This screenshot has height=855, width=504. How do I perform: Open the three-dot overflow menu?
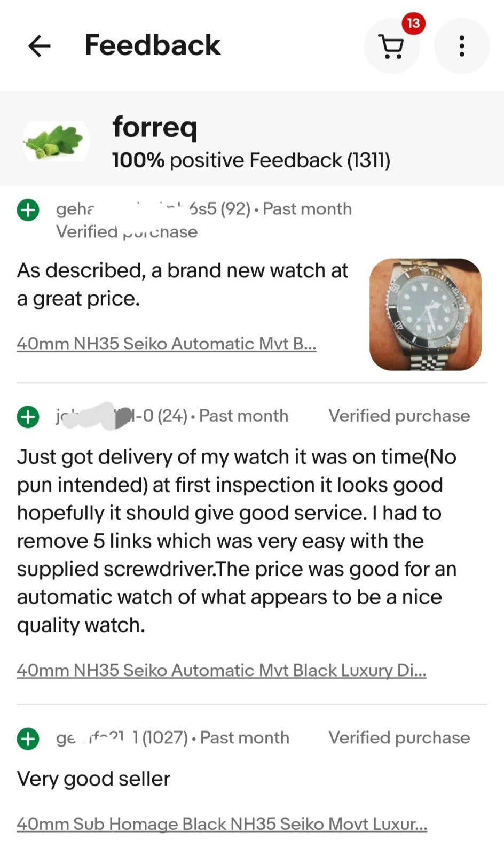click(x=461, y=46)
